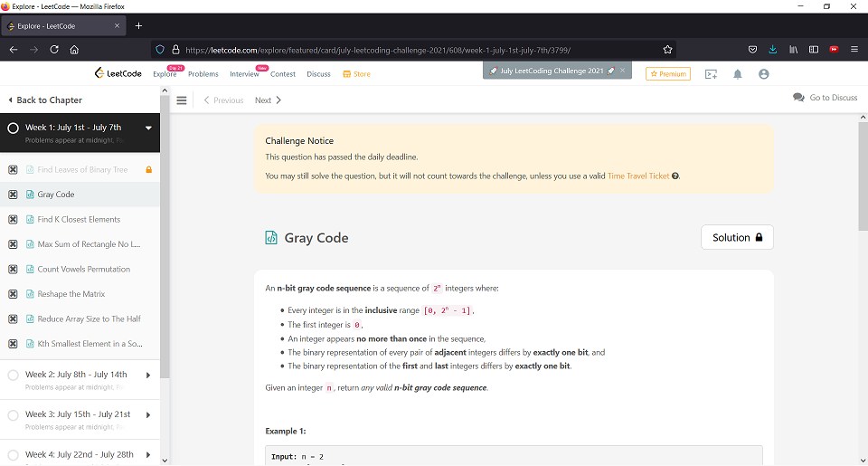
Task: Toggle status box for Kth Smallest Element
Action: 14,344
